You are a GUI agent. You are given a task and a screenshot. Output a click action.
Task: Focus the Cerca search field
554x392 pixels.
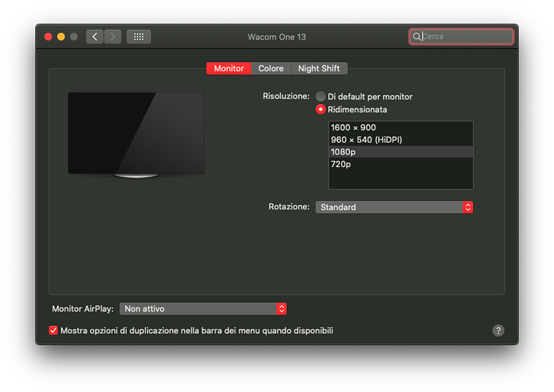(x=461, y=36)
